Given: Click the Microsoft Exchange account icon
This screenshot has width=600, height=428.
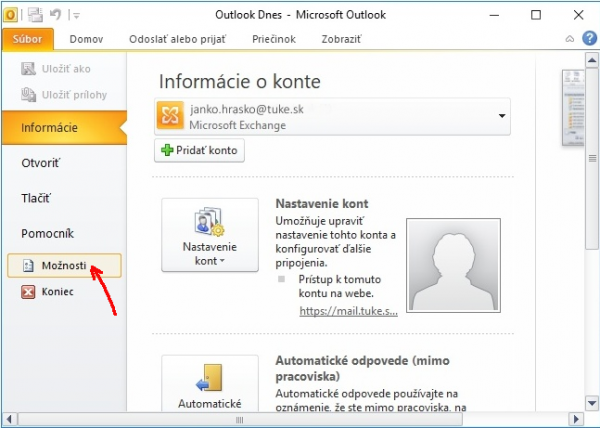Looking at the screenshot, I should click(x=170, y=116).
